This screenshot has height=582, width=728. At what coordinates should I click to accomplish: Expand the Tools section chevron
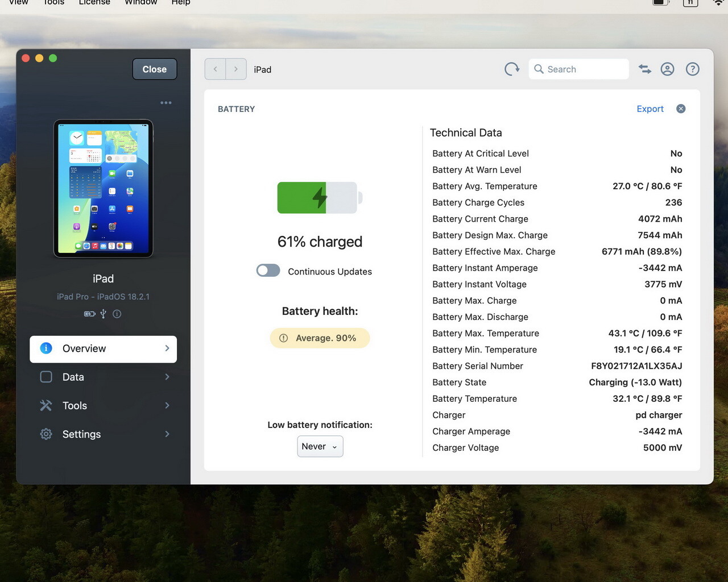(x=167, y=405)
